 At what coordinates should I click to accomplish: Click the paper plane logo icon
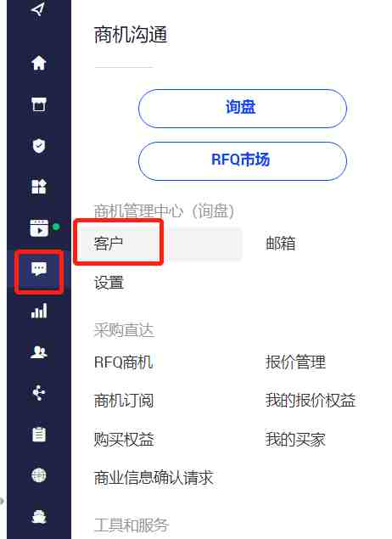pyautogui.click(x=38, y=9)
